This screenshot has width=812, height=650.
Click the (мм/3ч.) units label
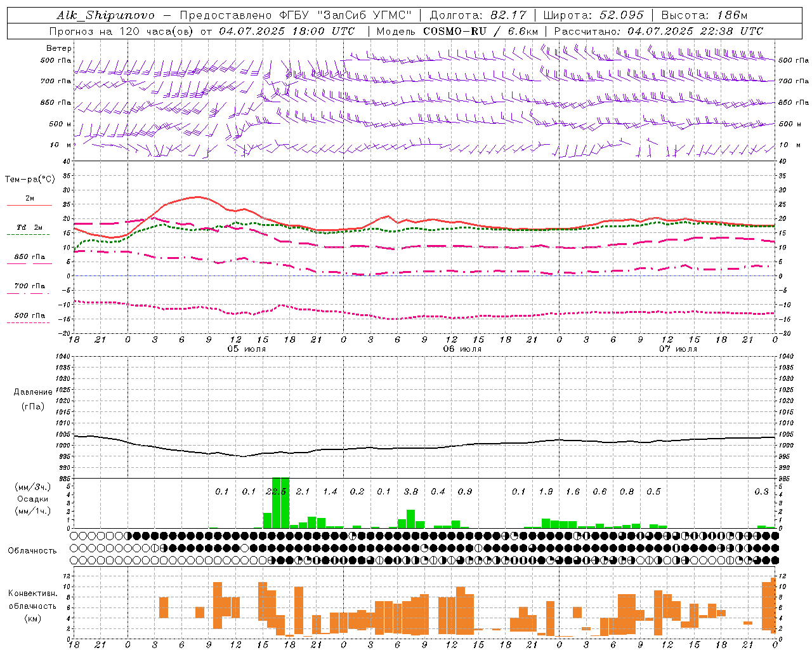click(33, 487)
